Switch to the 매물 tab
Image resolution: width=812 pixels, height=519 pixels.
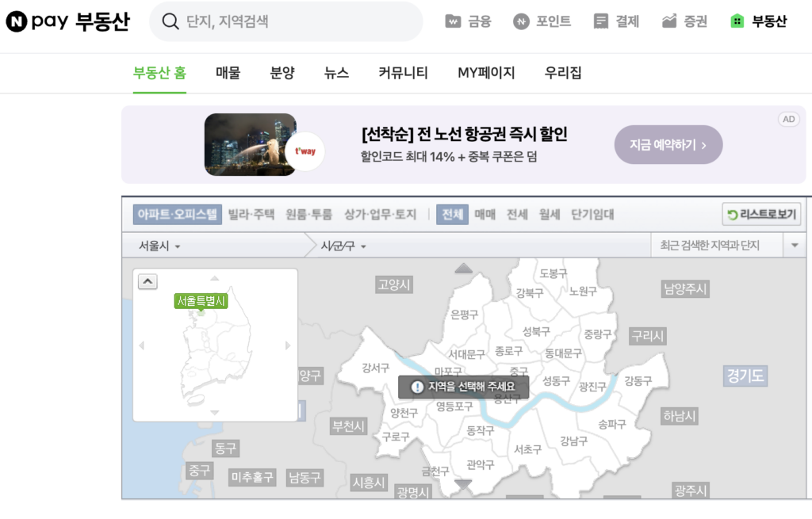pos(228,73)
